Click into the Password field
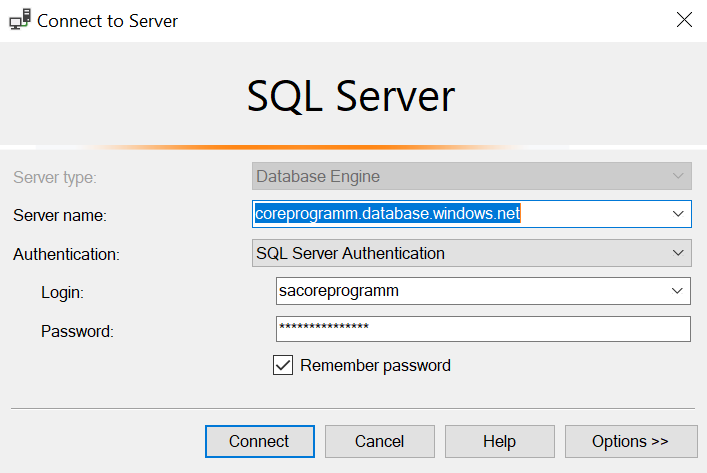Image resolution: width=707 pixels, height=473 pixels. pyautogui.click(x=483, y=329)
